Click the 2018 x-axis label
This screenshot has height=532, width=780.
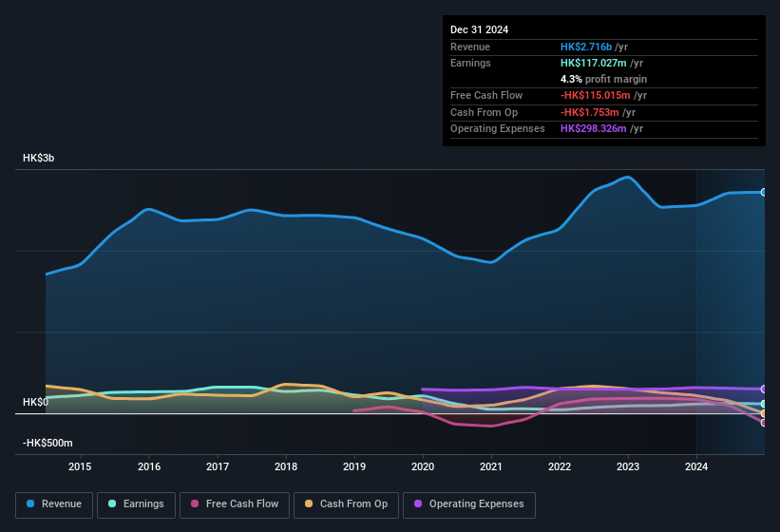[286, 466]
